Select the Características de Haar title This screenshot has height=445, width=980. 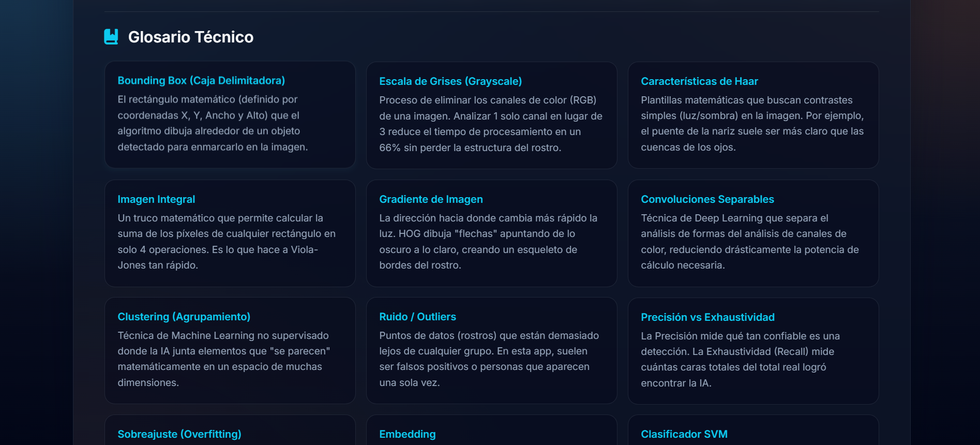699,81
